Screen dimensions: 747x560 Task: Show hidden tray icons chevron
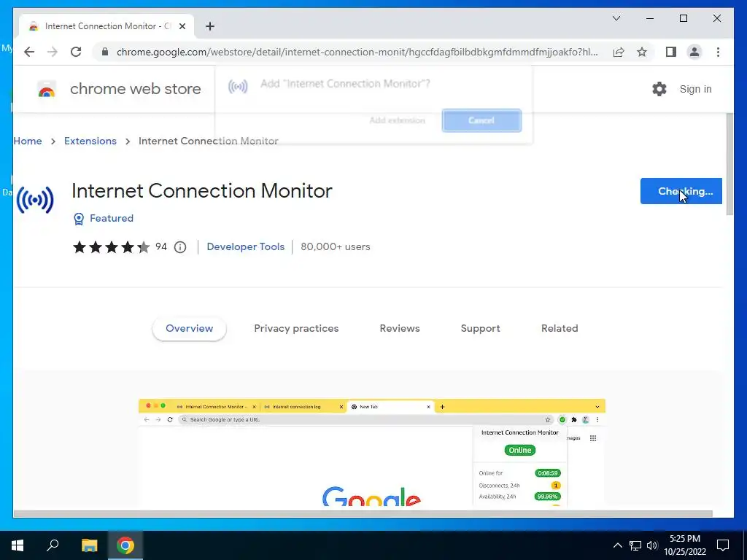point(617,545)
